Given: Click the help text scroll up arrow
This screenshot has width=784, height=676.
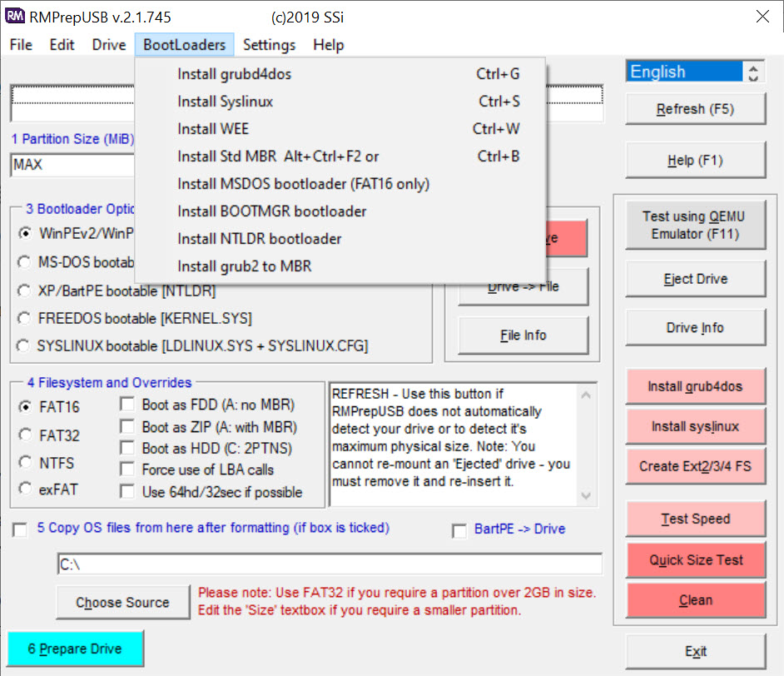Looking at the screenshot, I should 586,395.
